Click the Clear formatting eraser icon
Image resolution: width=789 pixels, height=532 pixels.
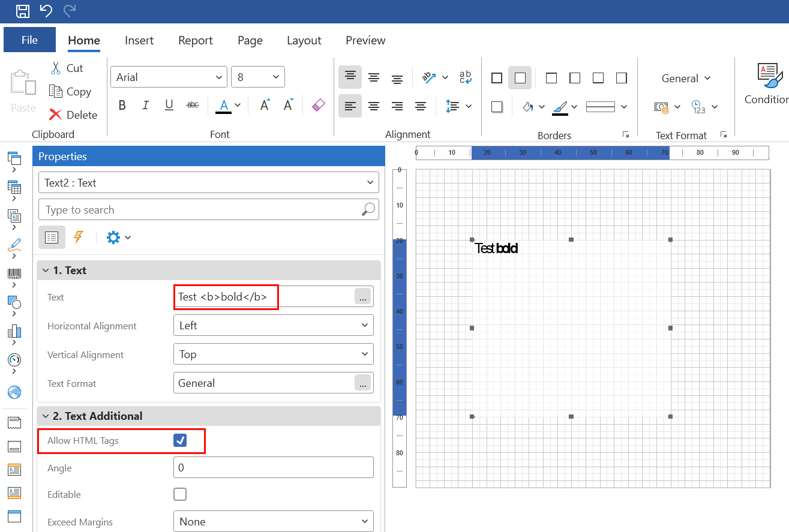pos(319,106)
